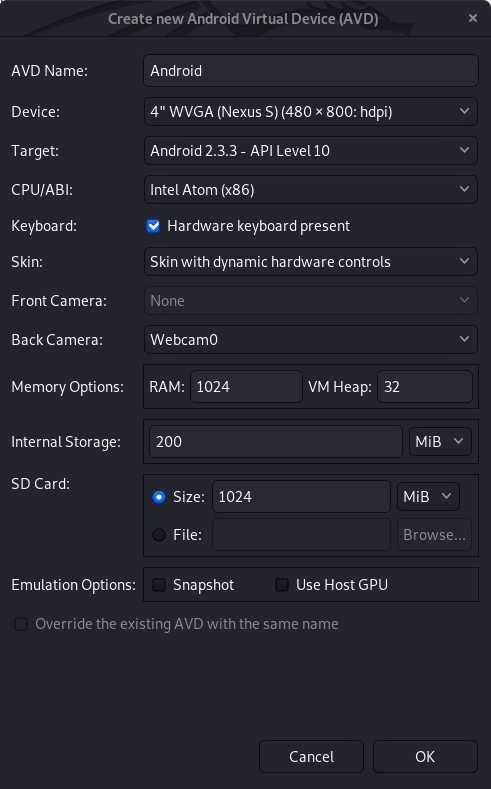This screenshot has width=491, height=789.
Task: Enable the Snapshot emulation option
Action: [x=159, y=585]
